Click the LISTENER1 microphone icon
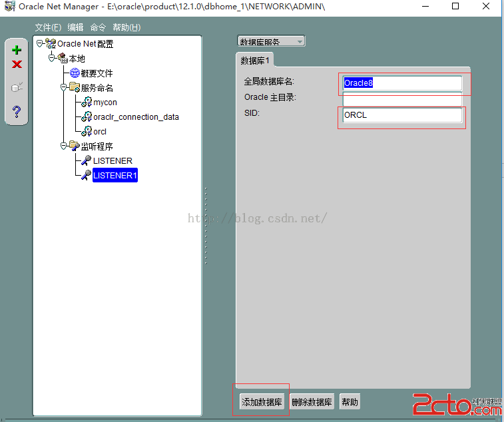This screenshot has width=504, height=422. click(86, 175)
